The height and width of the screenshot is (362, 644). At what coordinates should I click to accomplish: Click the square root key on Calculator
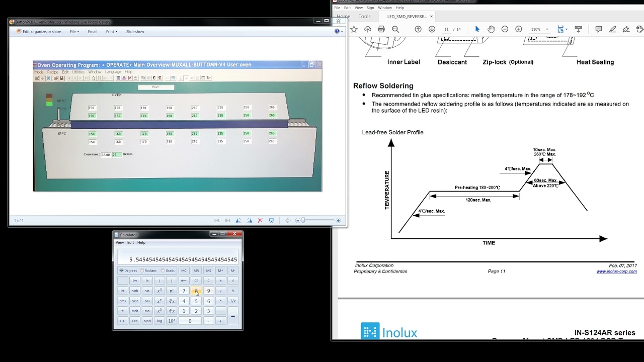click(232, 281)
